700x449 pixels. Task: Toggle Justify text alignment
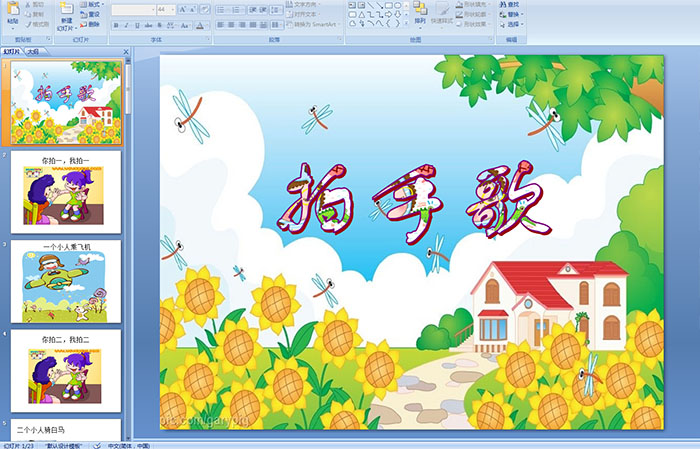pyautogui.click(x=253, y=25)
